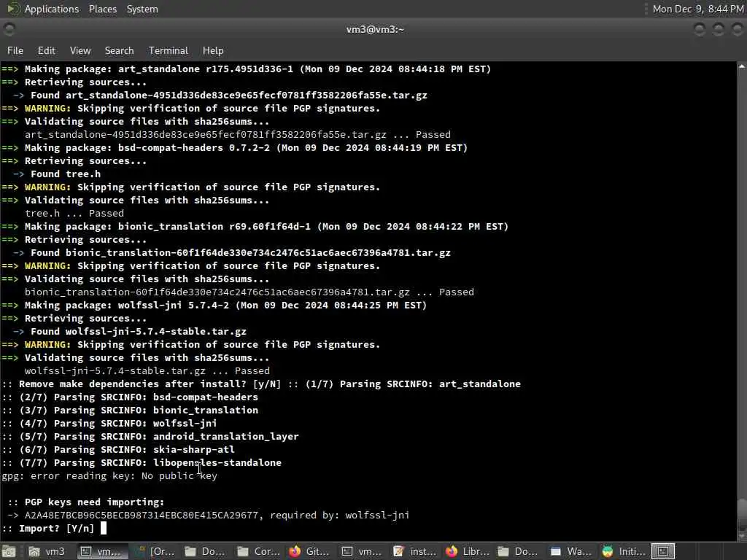Click 'gpg: error reading key' line
The height and width of the screenshot is (560, 747).
(109, 475)
